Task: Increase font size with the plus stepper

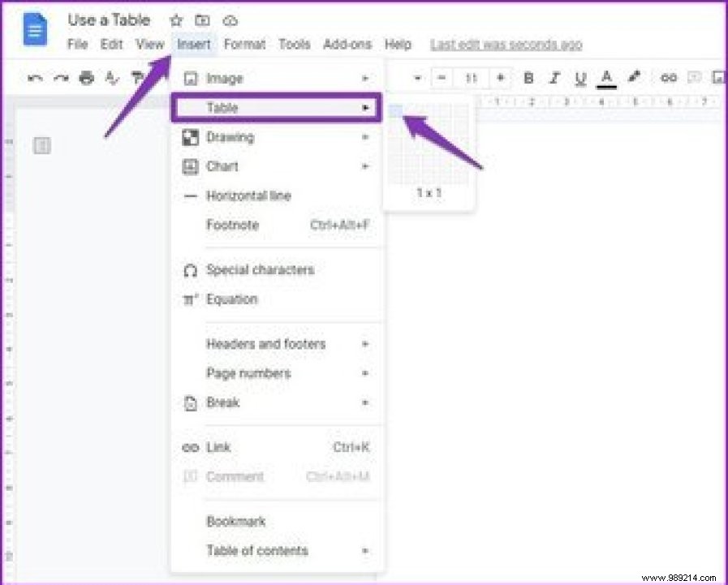Action: click(x=501, y=78)
